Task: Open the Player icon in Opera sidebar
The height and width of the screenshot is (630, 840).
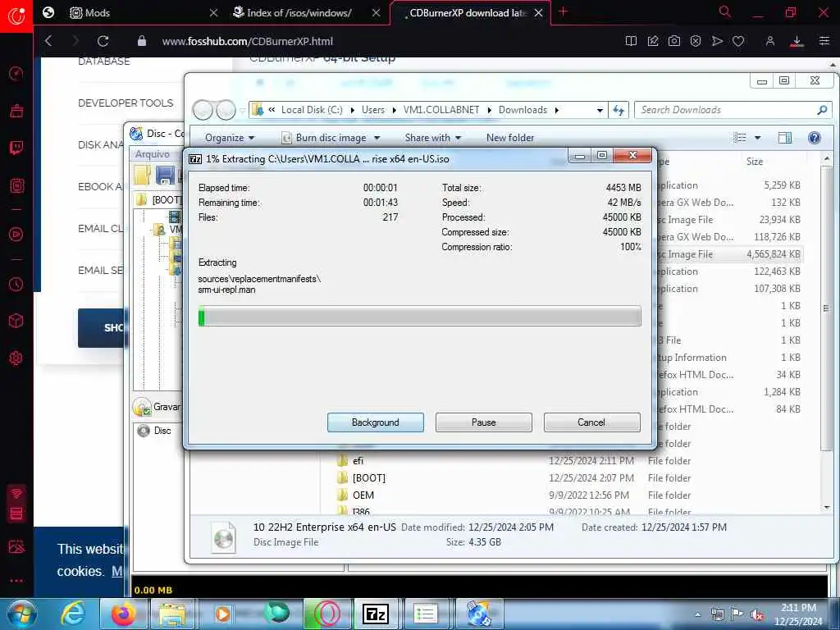Action: [x=16, y=234]
